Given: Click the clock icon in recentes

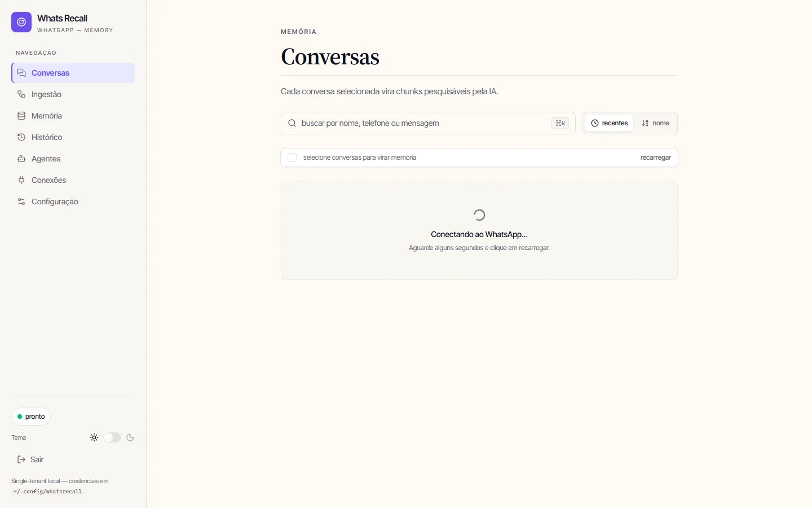Looking at the screenshot, I should tap(594, 123).
